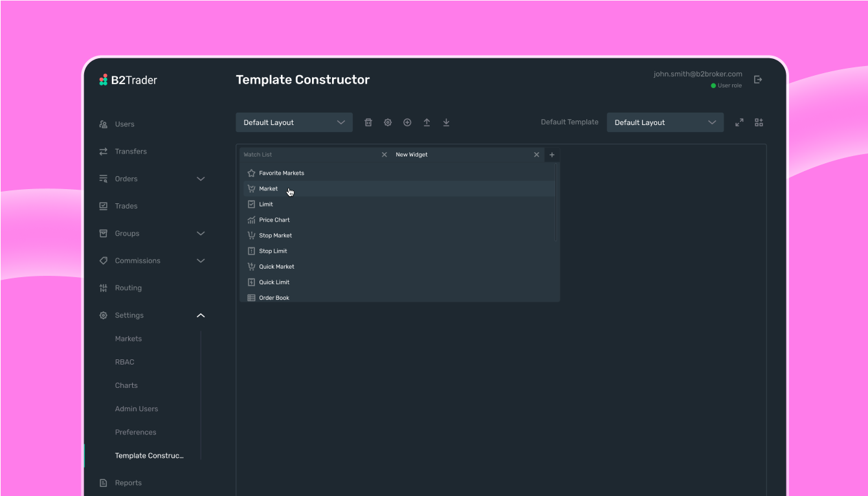
Task: Choose the Order Book widget option
Action: [274, 298]
